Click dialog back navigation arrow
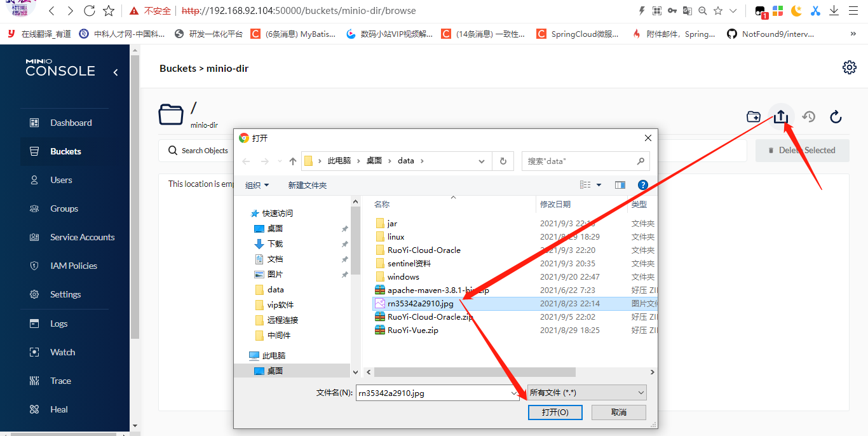 click(x=247, y=161)
